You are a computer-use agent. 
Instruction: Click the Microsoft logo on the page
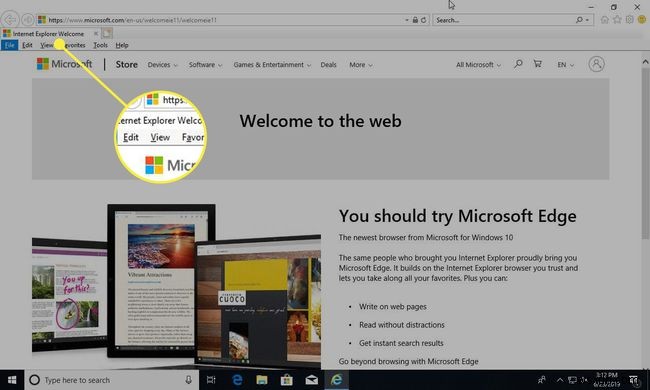tap(64, 64)
